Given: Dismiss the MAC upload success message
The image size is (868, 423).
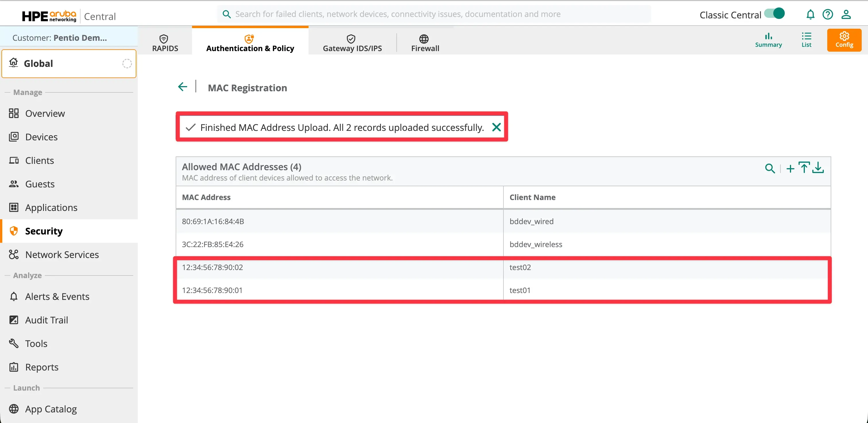Looking at the screenshot, I should tap(496, 127).
